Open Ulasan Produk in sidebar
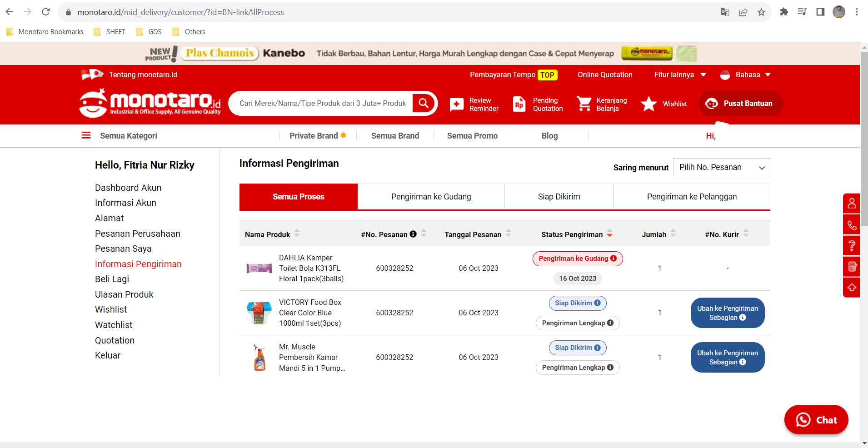The height and width of the screenshot is (448, 868). tap(124, 294)
